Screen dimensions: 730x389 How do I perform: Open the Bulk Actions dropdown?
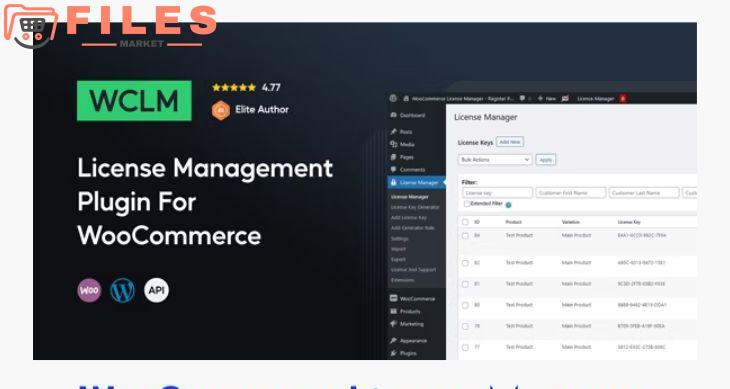495,160
